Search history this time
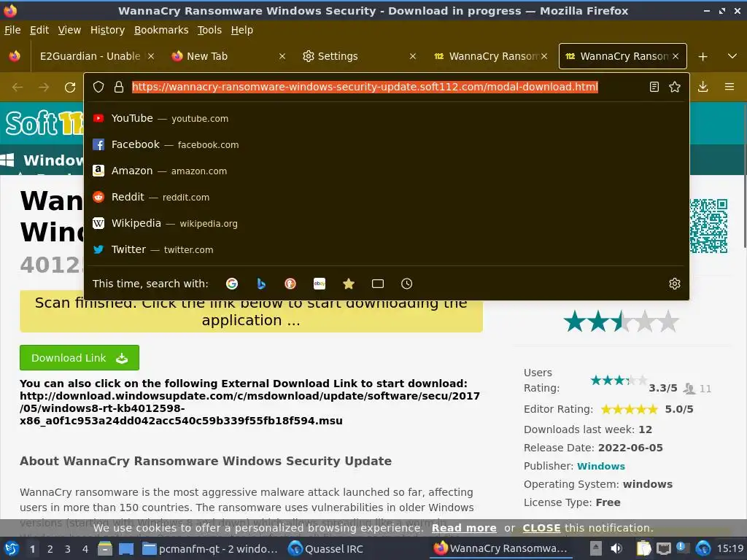 coord(407,284)
